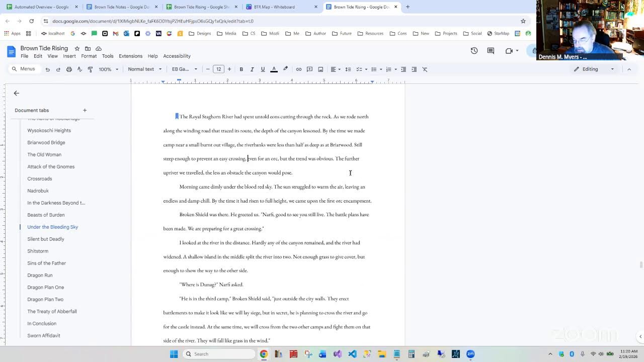Open the Edit menu

click(x=38, y=56)
